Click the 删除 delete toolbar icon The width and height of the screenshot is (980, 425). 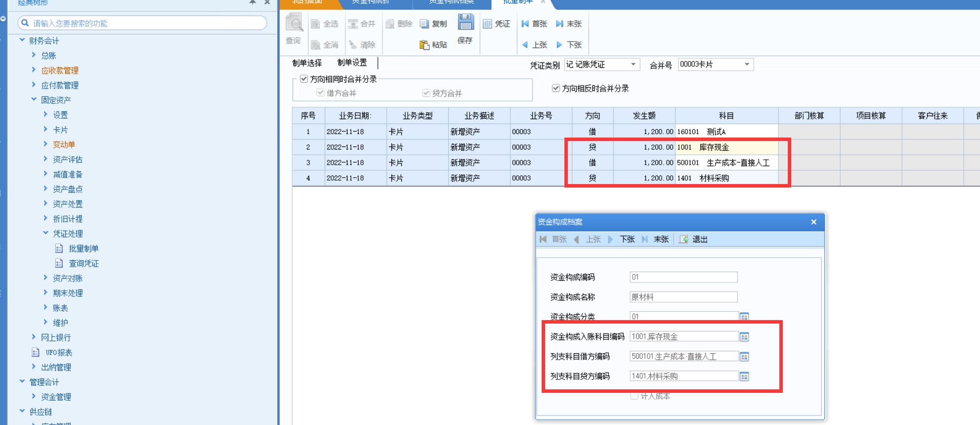[x=390, y=24]
